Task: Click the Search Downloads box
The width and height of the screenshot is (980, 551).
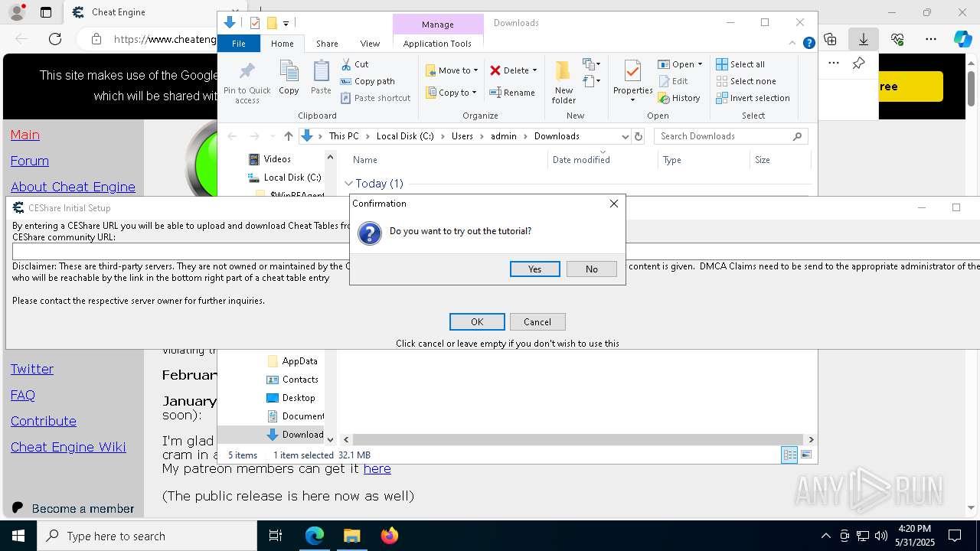Action: (731, 136)
